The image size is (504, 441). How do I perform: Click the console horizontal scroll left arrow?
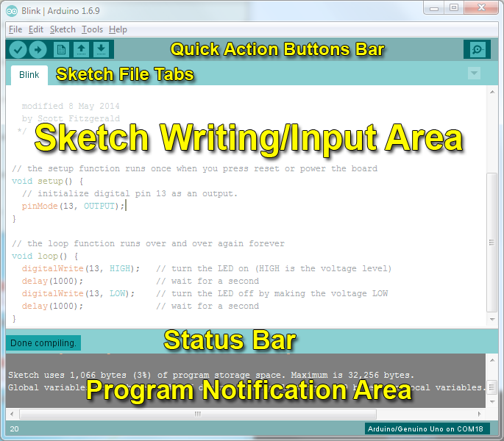pos(12,414)
